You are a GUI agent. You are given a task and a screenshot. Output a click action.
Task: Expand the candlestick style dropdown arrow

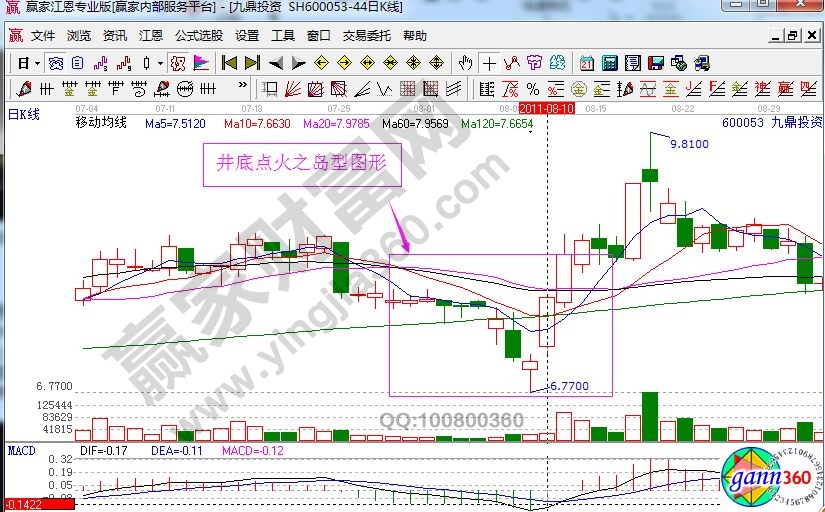click(160, 63)
